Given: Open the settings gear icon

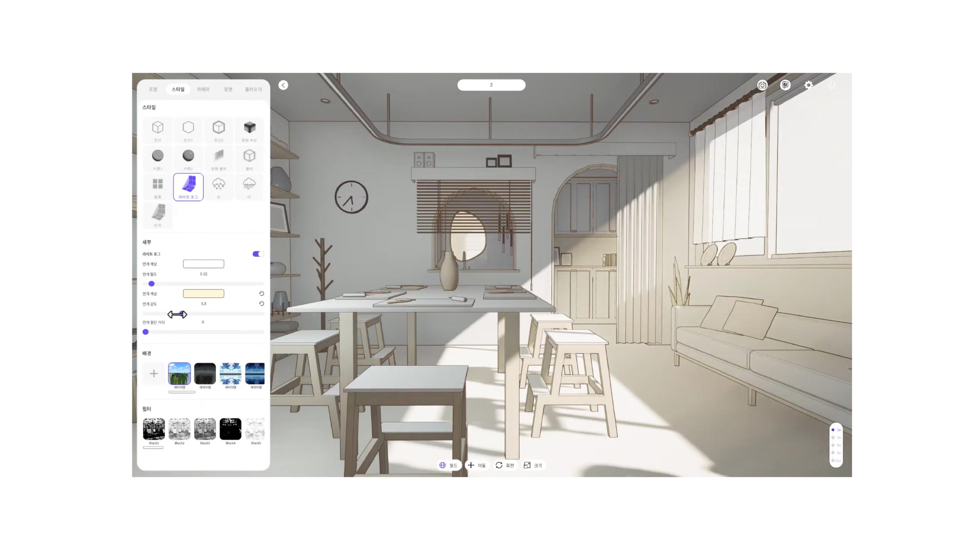Looking at the screenshot, I should (x=809, y=85).
